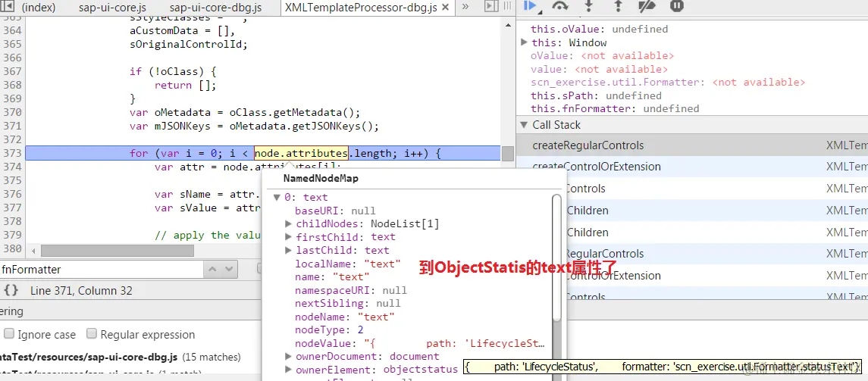Click 'nodeType: 2' property row
This screenshot has height=381, width=868.
pyautogui.click(x=329, y=330)
